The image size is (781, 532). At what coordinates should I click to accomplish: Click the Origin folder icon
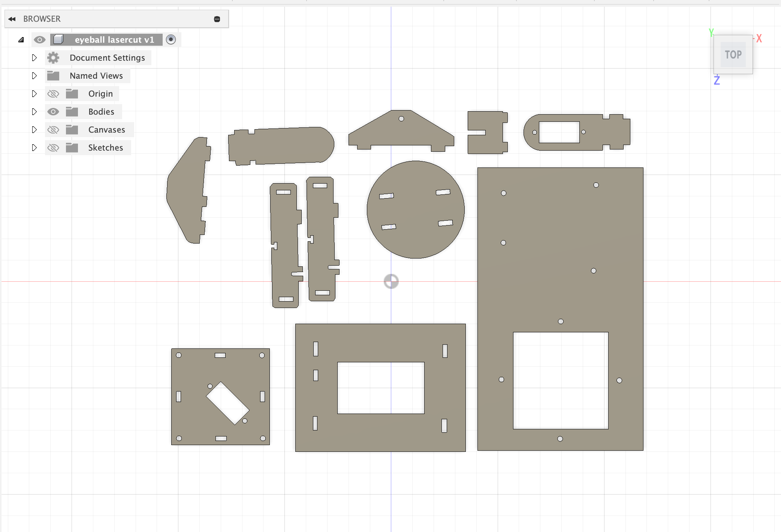pos(71,93)
